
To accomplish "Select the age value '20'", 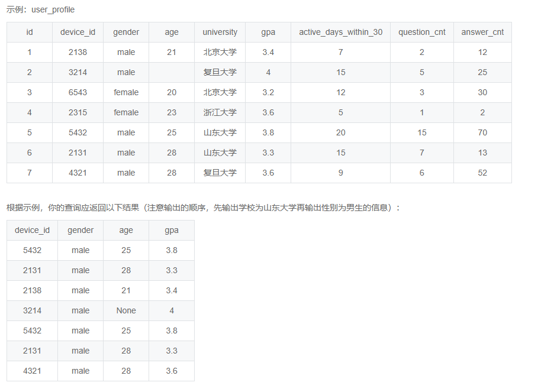I will click(172, 92).
